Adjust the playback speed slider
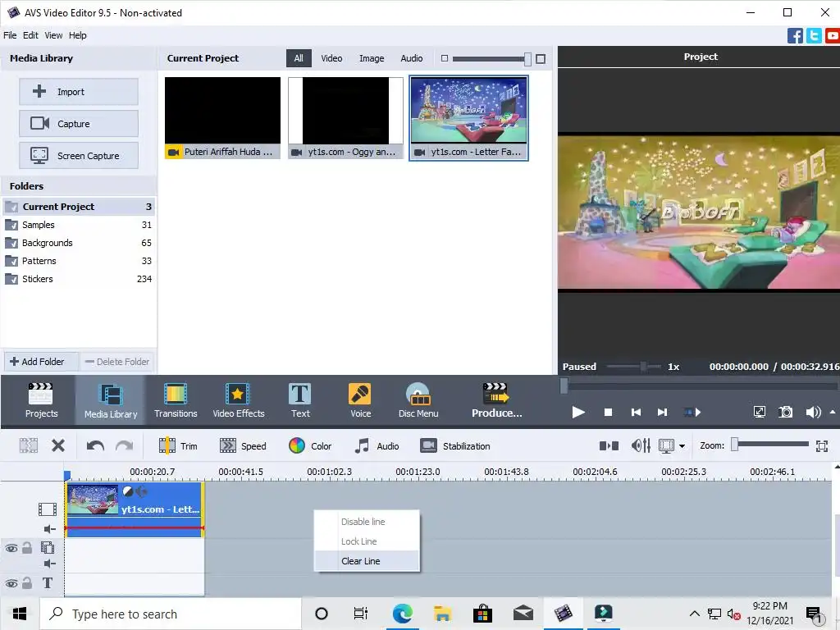Image resolution: width=840 pixels, height=630 pixels. 643,367
